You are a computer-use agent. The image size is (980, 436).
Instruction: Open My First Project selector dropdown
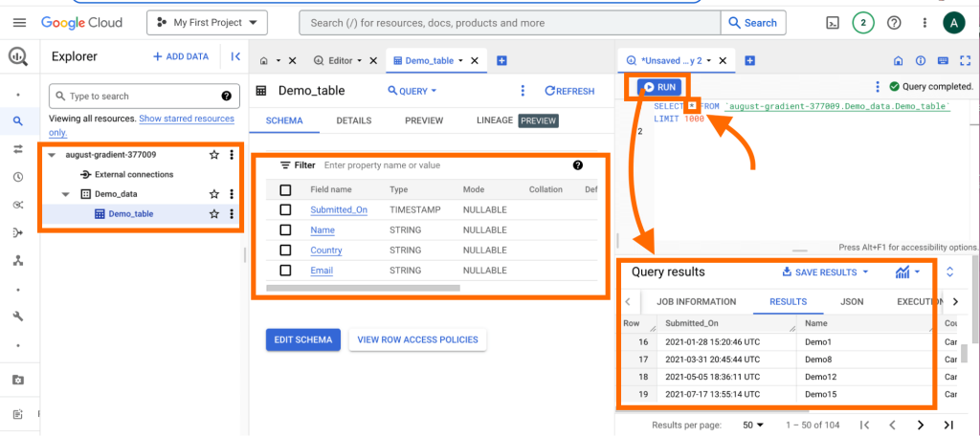(x=208, y=23)
